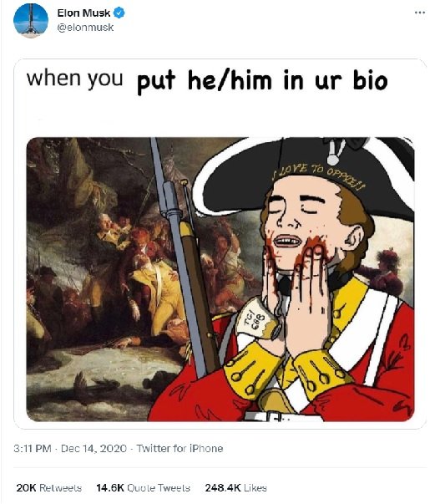The image size is (445, 504).
Task: Click the Twitter for iPhone source link
Action: (x=180, y=448)
